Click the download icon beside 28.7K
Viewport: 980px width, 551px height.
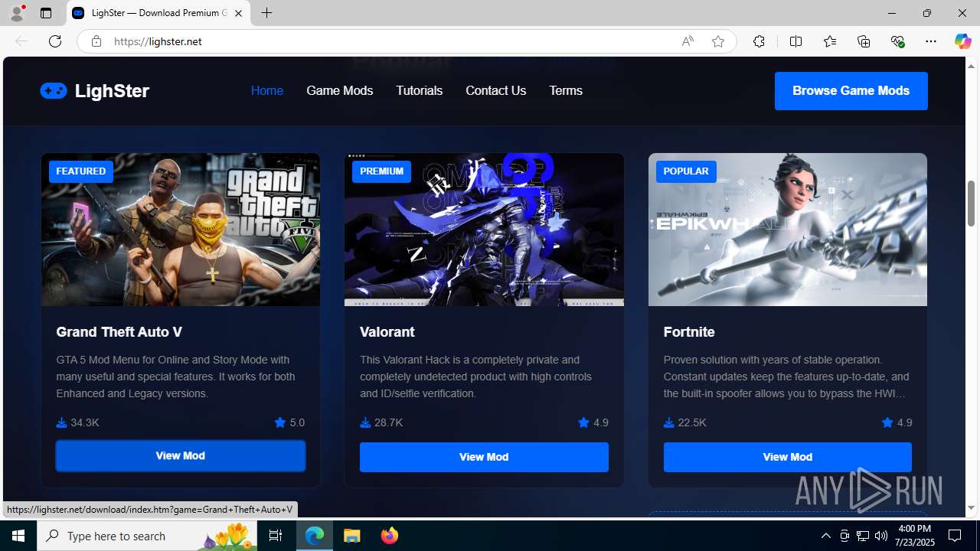coord(365,422)
